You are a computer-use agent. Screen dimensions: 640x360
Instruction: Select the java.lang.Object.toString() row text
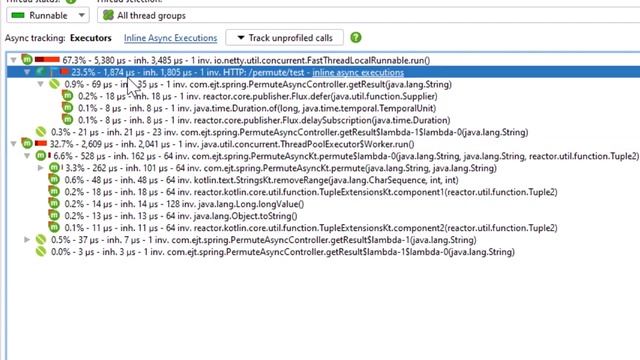[181, 216]
